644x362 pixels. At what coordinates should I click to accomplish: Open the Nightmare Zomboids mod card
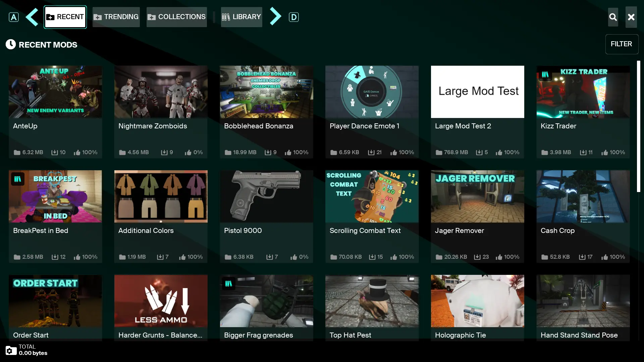pyautogui.click(x=161, y=112)
